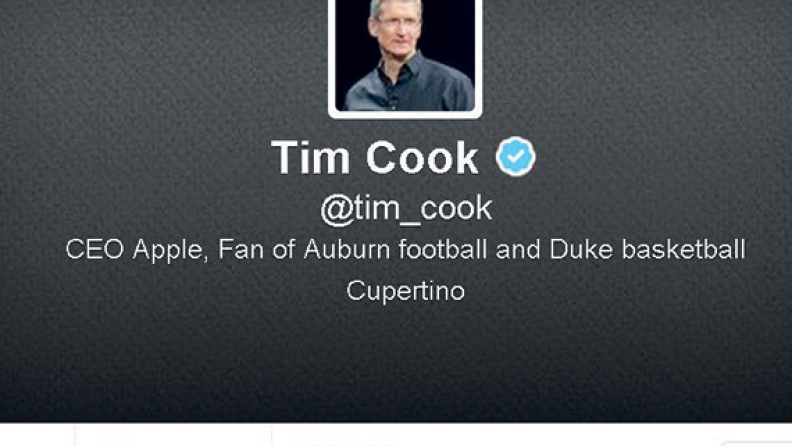Click the white bar beneath the header

point(396,434)
